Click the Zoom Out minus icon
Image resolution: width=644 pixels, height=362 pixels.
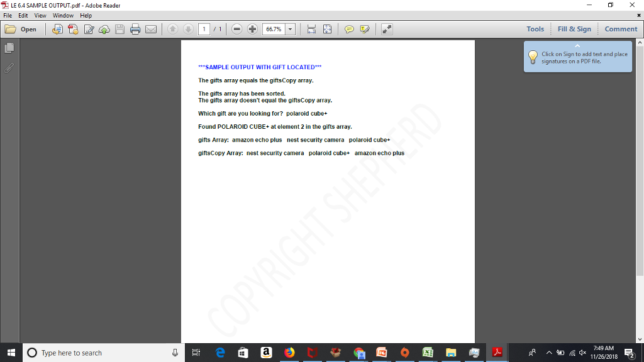click(x=236, y=28)
